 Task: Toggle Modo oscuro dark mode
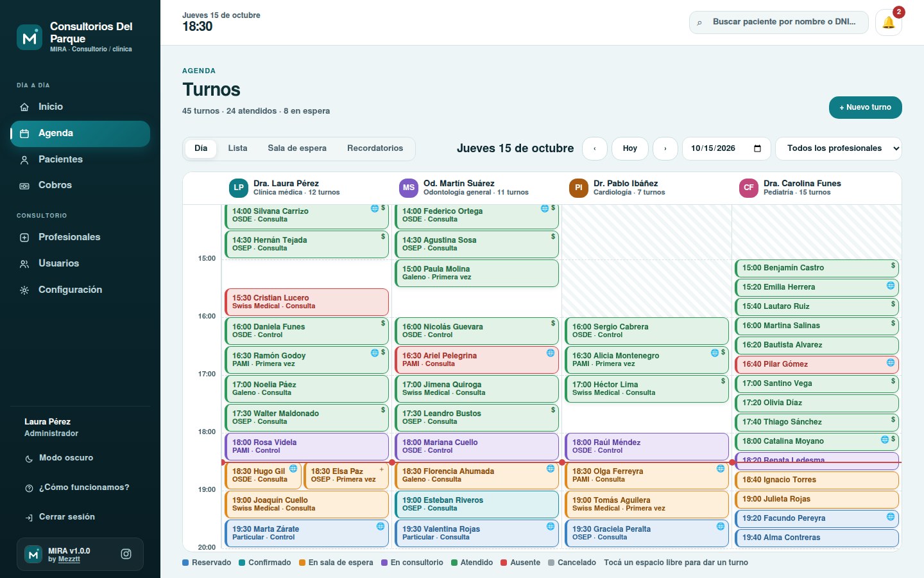(x=80, y=458)
